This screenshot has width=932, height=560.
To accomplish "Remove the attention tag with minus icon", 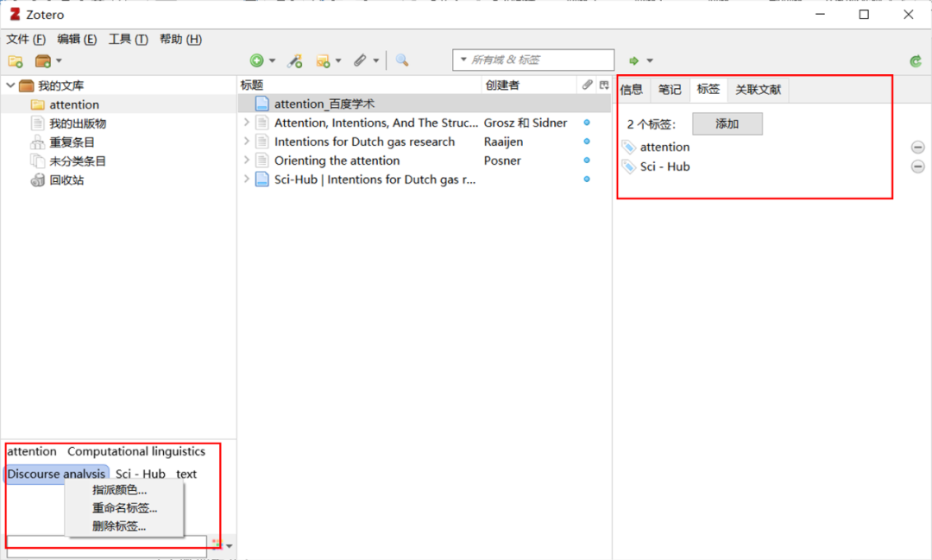I will click(x=917, y=147).
